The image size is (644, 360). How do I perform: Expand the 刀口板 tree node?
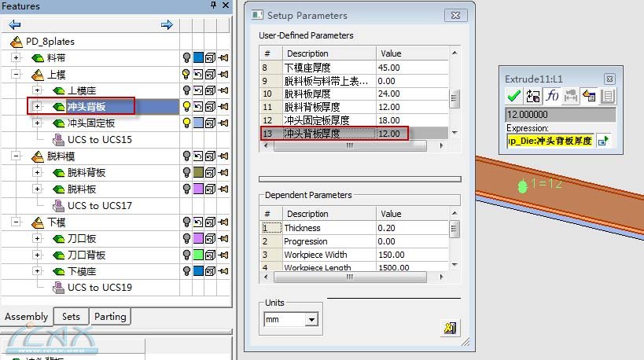(x=38, y=238)
